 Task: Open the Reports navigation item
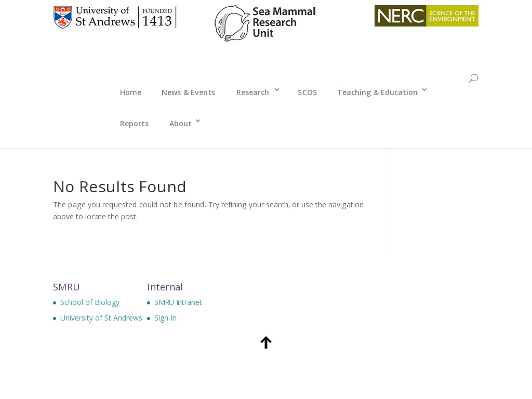coord(134,124)
